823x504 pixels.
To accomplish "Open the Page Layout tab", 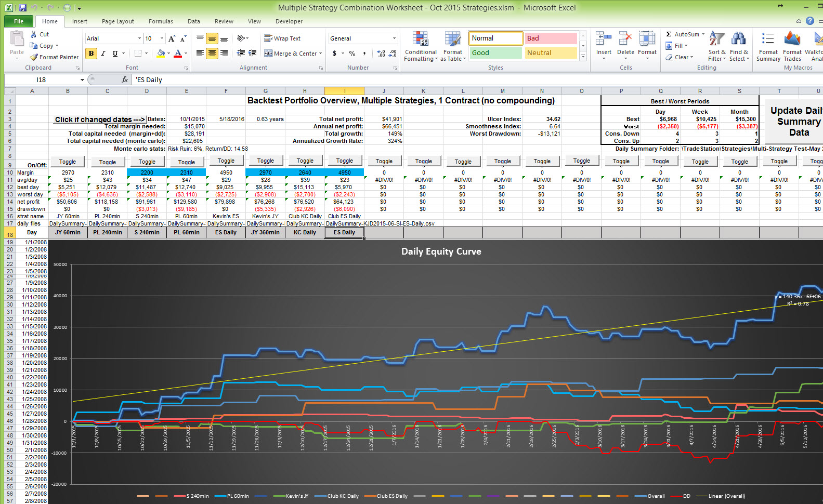I will coord(118,21).
